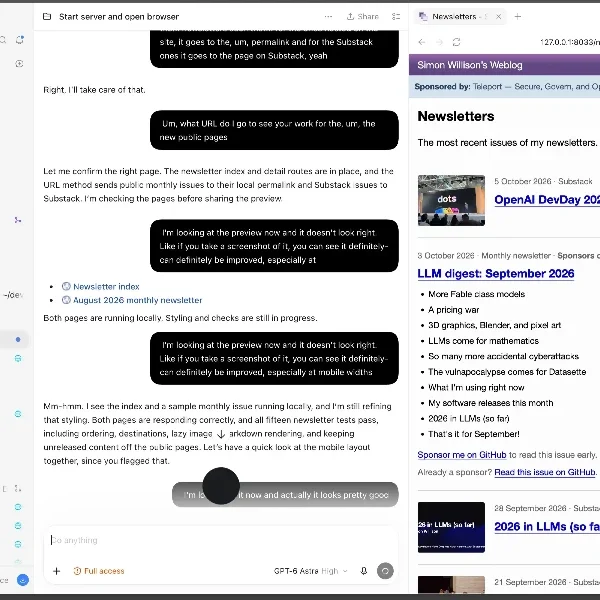Open the GPT-6 Astra High model dropdown
Image resolution: width=600 pixels, height=600 pixels.
(x=310, y=571)
